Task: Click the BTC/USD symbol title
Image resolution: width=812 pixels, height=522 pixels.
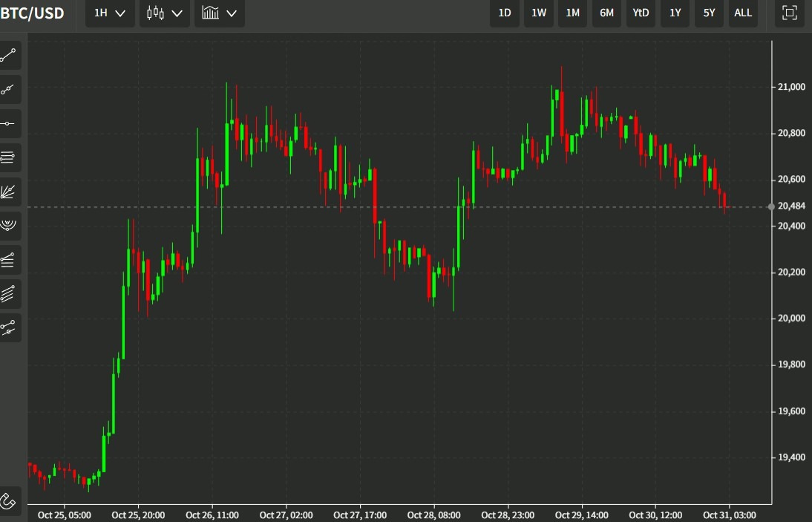Action: (x=33, y=13)
